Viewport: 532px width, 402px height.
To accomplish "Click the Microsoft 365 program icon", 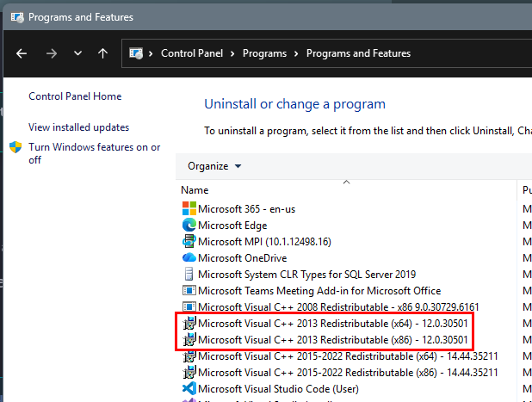I will point(189,208).
